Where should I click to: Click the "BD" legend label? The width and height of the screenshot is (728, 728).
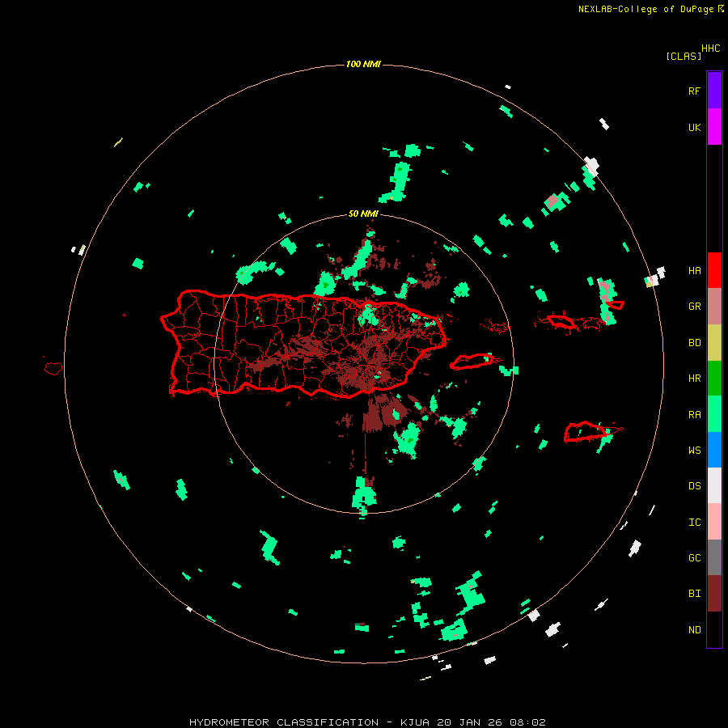pos(694,343)
